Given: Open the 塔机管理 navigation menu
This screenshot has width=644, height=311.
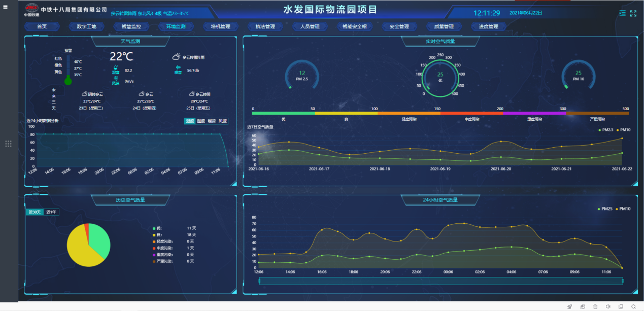Looking at the screenshot, I should coord(217,26).
